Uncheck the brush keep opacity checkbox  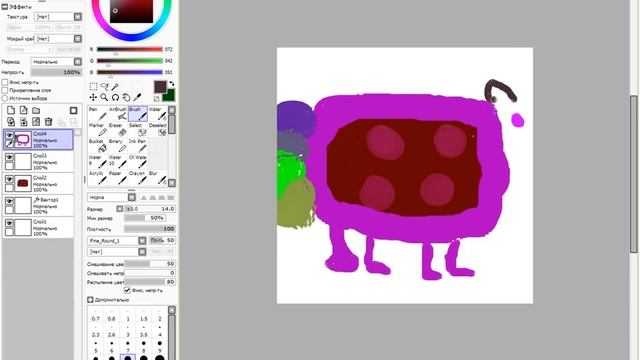[x=127, y=290]
